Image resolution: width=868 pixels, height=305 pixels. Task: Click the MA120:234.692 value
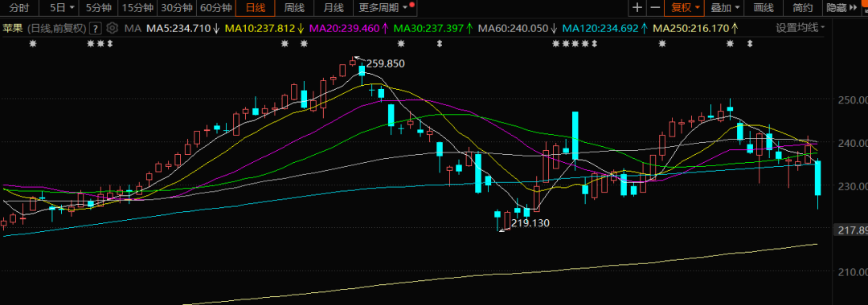(600, 28)
